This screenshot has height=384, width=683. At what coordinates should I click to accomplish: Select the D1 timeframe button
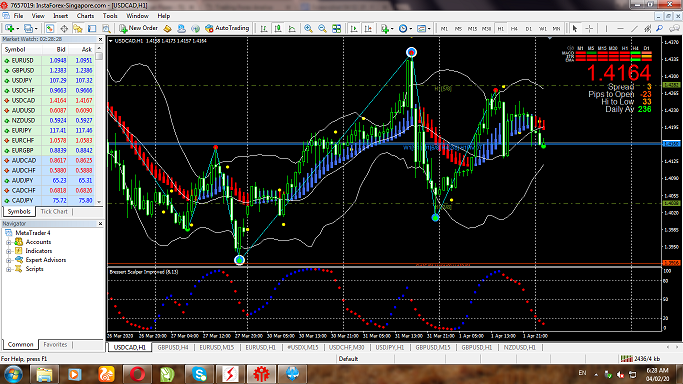pyautogui.click(x=528, y=28)
